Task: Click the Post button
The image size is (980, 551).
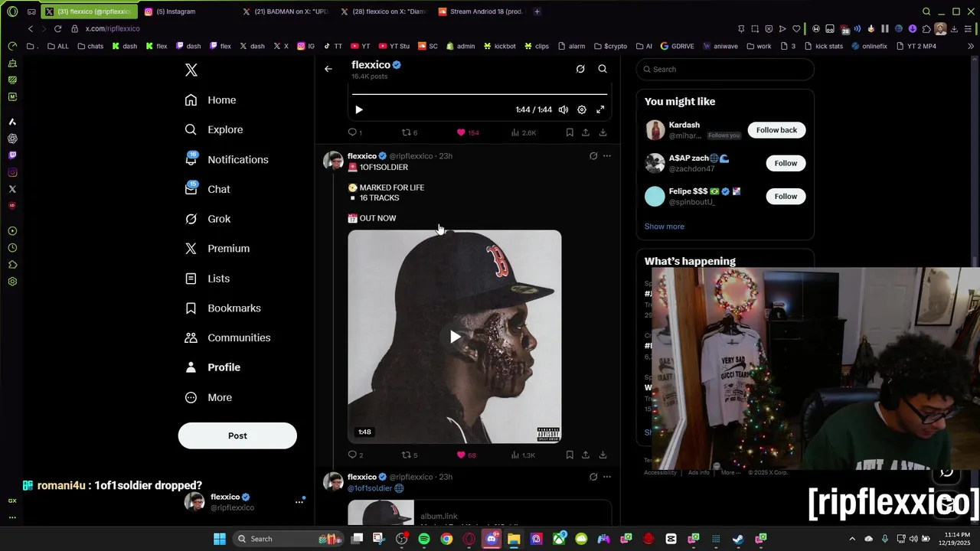Action: (x=237, y=435)
